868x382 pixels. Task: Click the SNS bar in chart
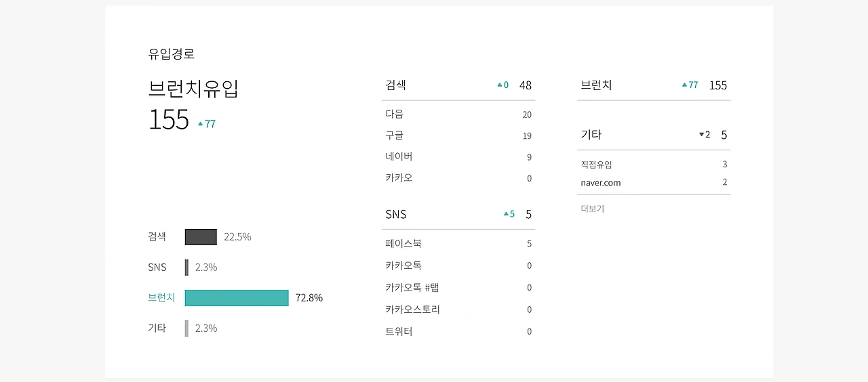(187, 268)
